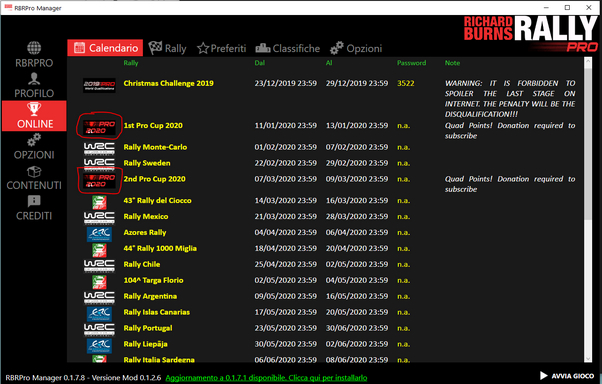Minimize the RBRPro Manager window

pyautogui.click(x=547, y=8)
